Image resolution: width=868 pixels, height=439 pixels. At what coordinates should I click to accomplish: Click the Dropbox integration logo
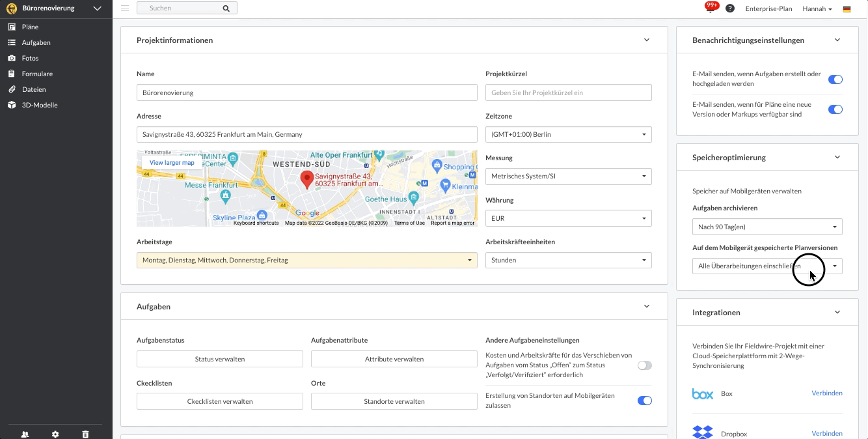click(x=703, y=432)
